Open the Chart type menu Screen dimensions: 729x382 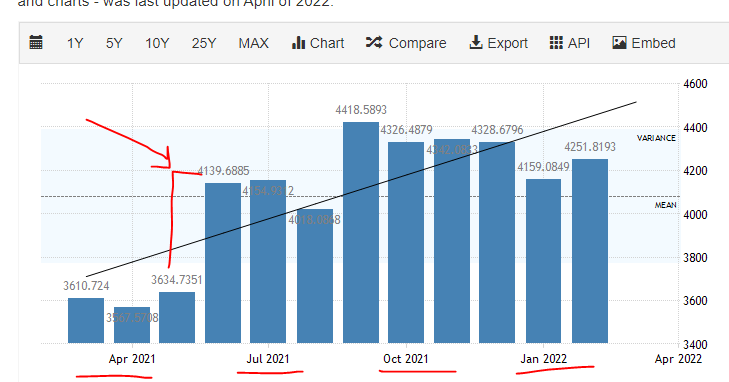coord(318,43)
